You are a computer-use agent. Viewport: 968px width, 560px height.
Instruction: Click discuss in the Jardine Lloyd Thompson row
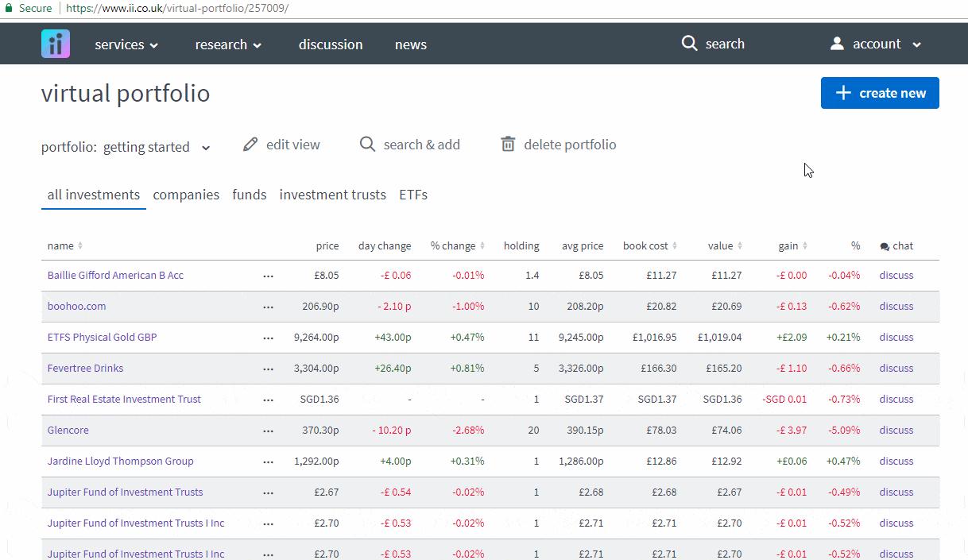click(896, 462)
